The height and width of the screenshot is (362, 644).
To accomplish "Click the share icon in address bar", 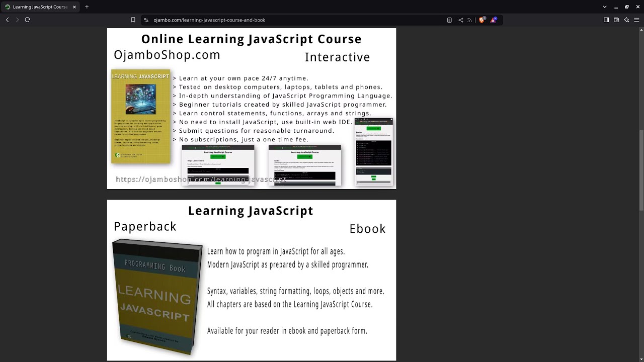I will [x=460, y=20].
